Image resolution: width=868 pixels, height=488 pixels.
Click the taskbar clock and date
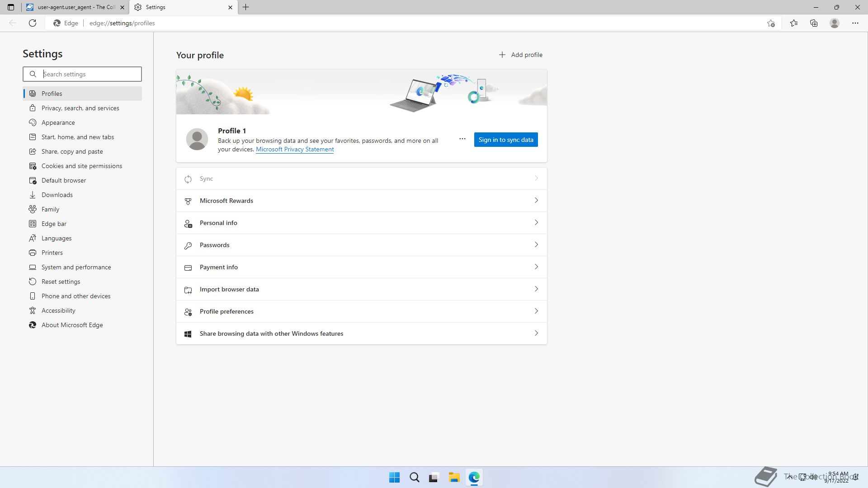pyautogui.click(x=837, y=477)
